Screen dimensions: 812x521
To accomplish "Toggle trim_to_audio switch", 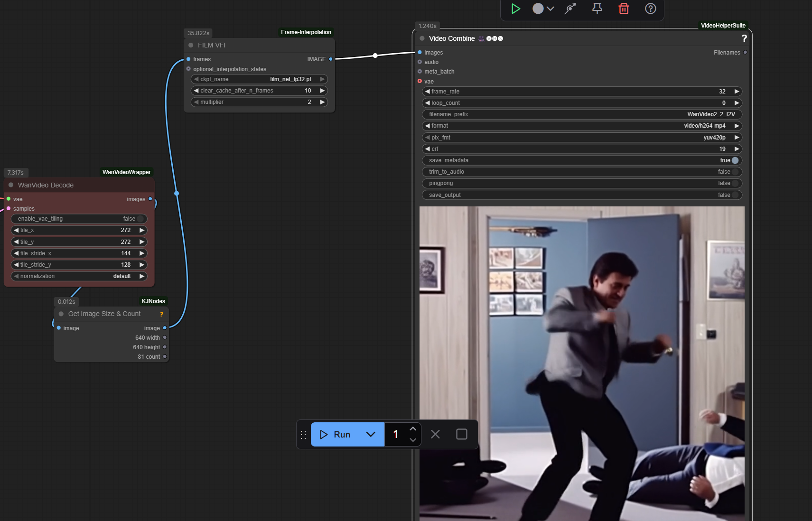I will pyautogui.click(x=735, y=172).
